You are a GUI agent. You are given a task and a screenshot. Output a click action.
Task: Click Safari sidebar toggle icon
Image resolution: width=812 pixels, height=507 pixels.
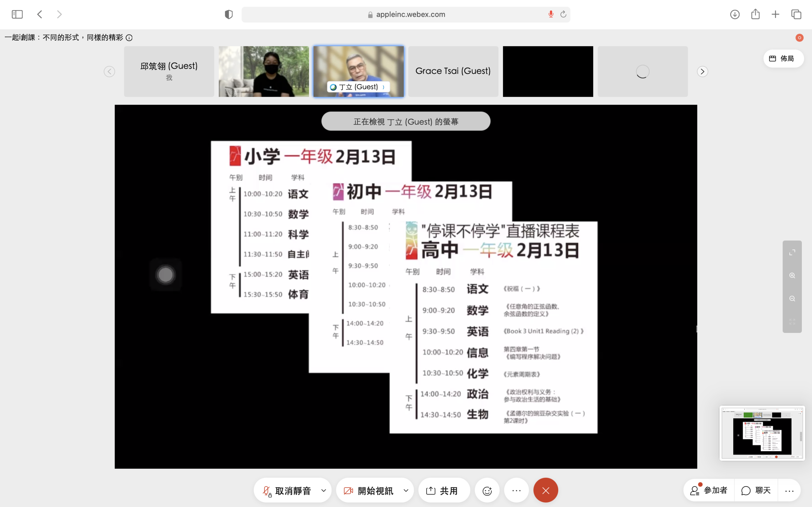17,14
